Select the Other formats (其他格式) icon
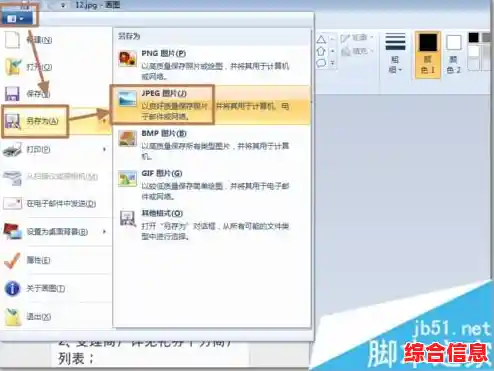Image resolution: width=494 pixels, height=371 pixels. [x=128, y=219]
